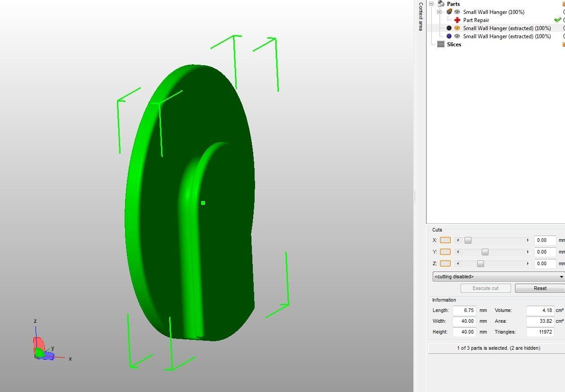This screenshot has width=565, height=392.
Task: Toggle visibility eye of Small Wall Hanger (100%)
Action: click(457, 12)
